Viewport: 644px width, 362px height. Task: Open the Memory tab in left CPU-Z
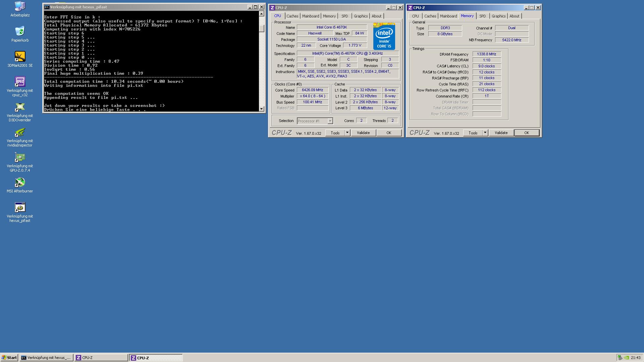pos(329,16)
